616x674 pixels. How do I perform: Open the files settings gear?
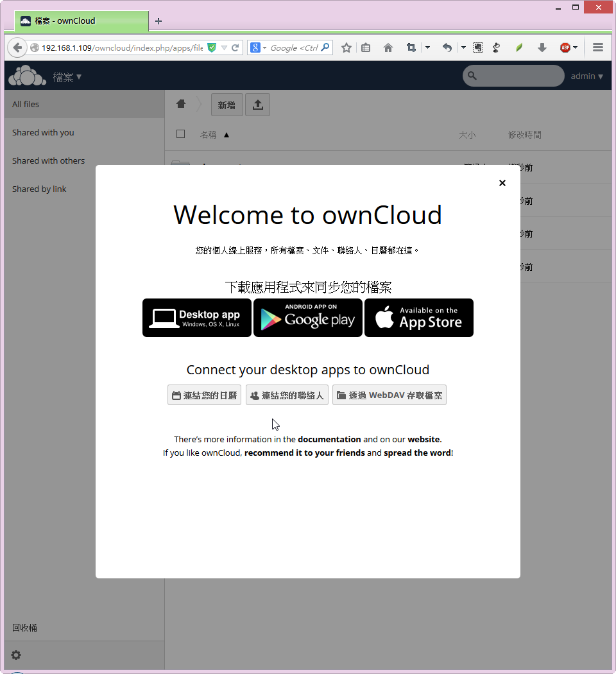(x=16, y=655)
